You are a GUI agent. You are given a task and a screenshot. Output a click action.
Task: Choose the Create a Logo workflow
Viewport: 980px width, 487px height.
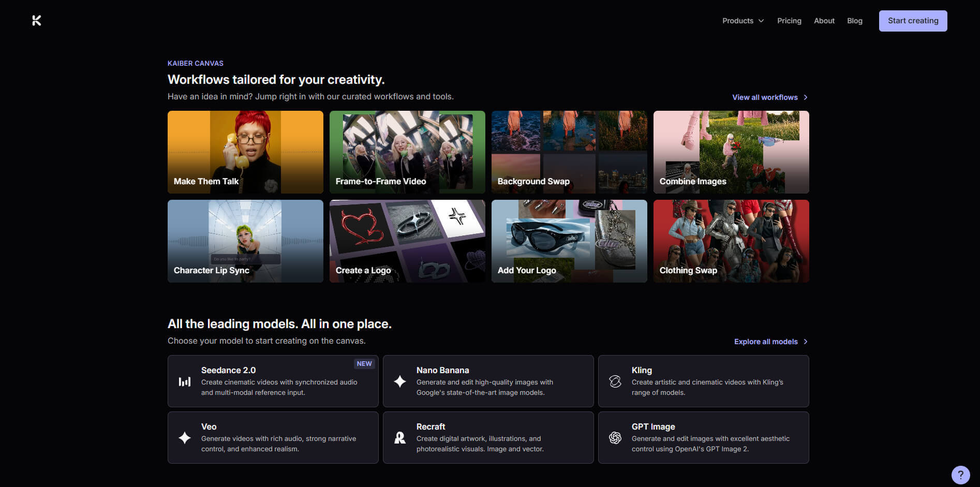pos(407,241)
